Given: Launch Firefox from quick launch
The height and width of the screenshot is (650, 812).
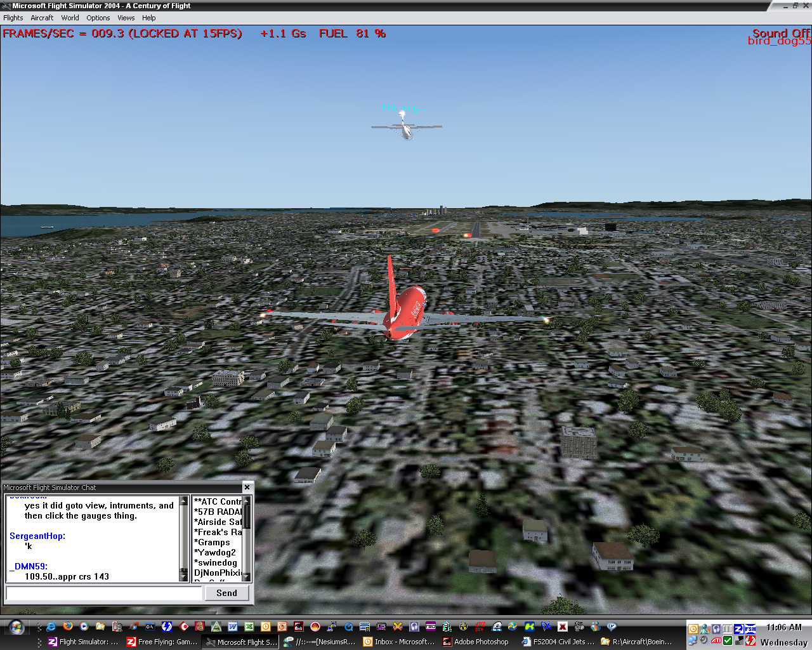Looking at the screenshot, I should (x=68, y=627).
